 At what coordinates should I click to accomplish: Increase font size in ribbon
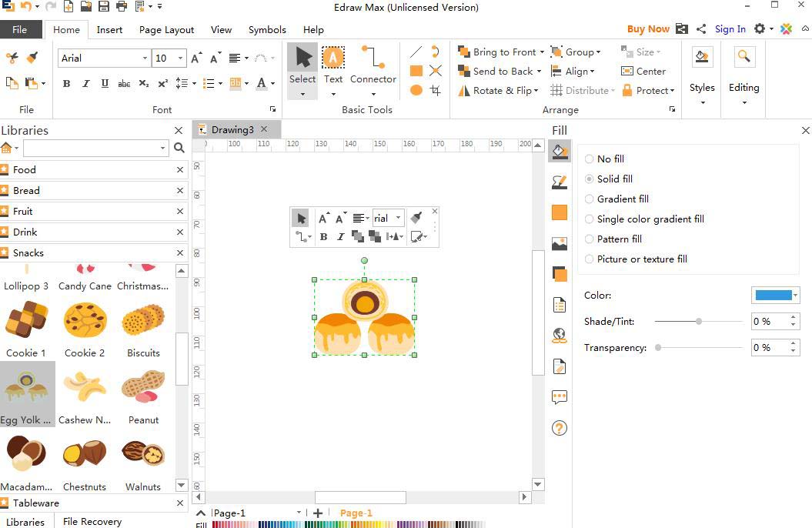196,58
